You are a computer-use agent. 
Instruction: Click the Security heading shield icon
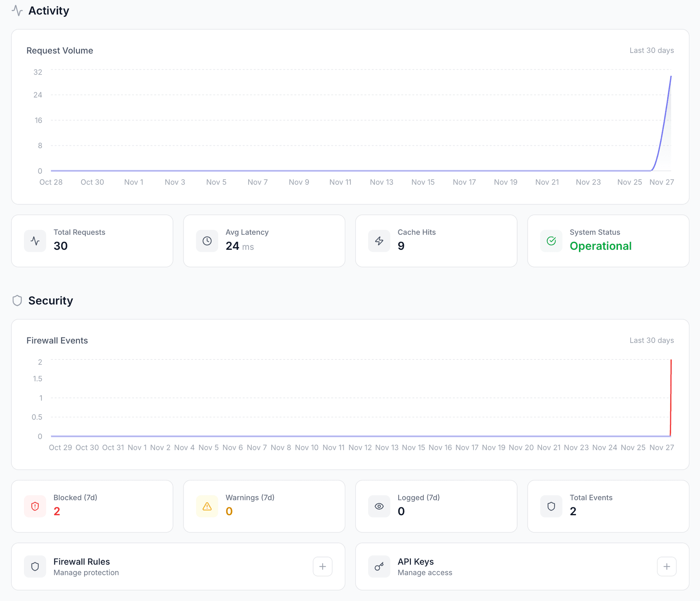click(x=17, y=301)
